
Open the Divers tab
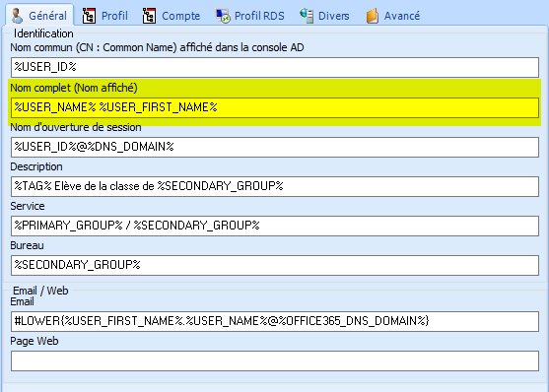click(x=324, y=16)
